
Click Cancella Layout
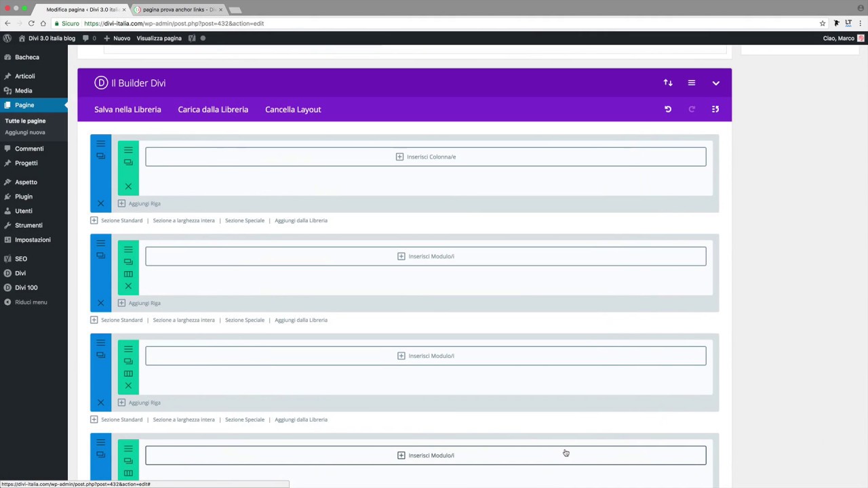click(x=293, y=109)
